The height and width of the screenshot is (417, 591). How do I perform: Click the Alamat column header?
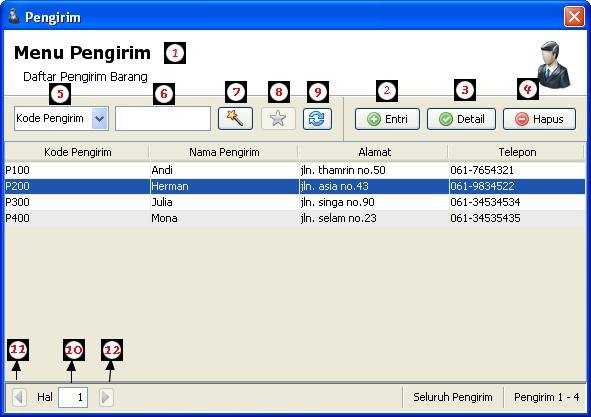[374, 152]
